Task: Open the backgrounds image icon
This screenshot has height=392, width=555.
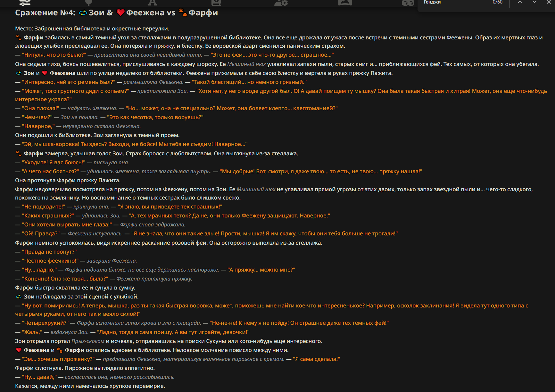Action: 345,3
